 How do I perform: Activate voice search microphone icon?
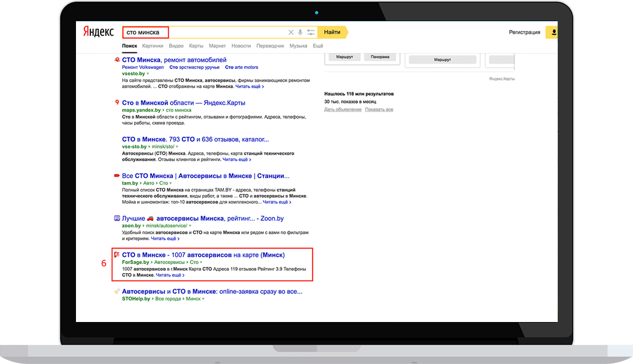pyautogui.click(x=300, y=32)
